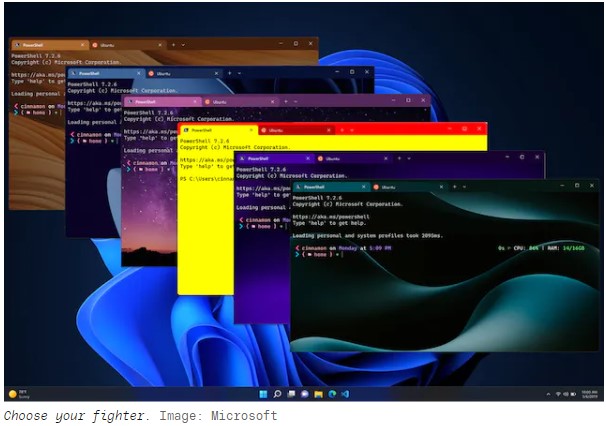Switch to the Ubuntu tab in the galaxy-themed window
Screen dimensions: 606x426
pyautogui.click(x=240, y=102)
